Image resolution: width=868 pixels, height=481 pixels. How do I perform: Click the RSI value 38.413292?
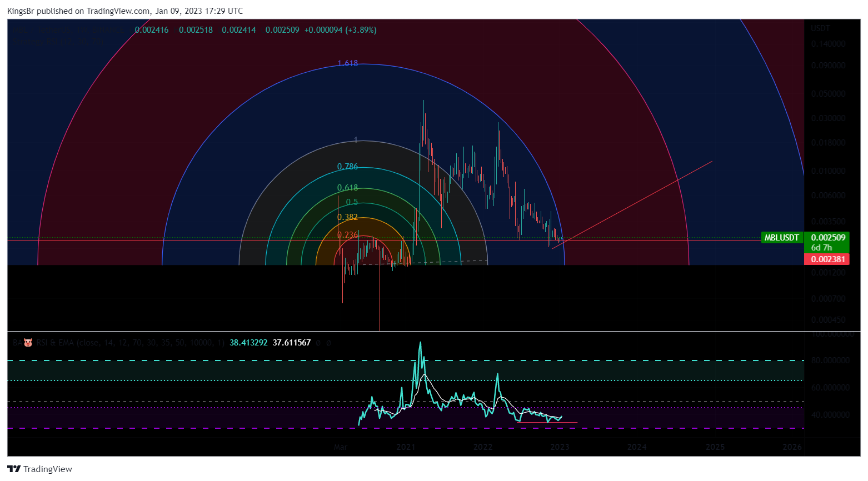[249, 343]
